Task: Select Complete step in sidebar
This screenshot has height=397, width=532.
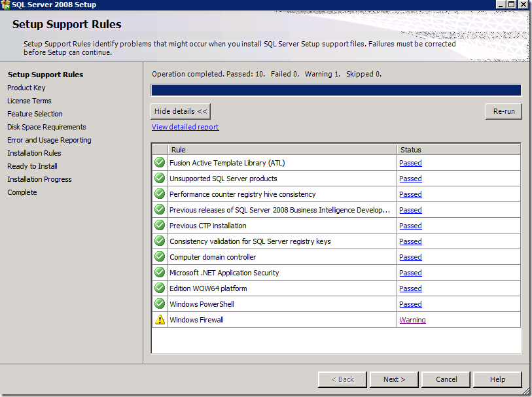Action: pyautogui.click(x=22, y=192)
